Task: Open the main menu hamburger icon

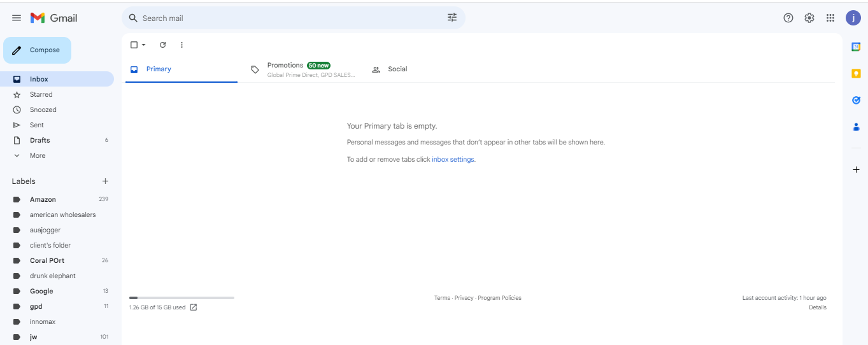Action: (17, 18)
